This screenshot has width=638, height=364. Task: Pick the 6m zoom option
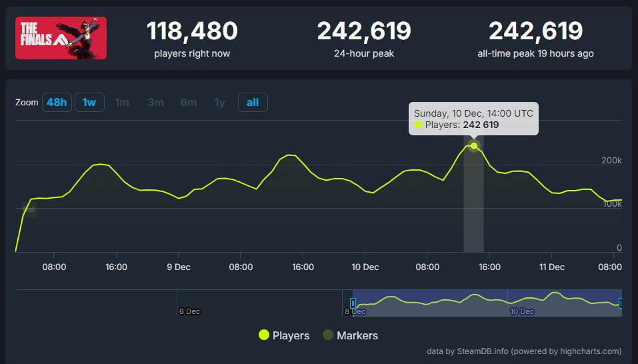pos(189,102)
